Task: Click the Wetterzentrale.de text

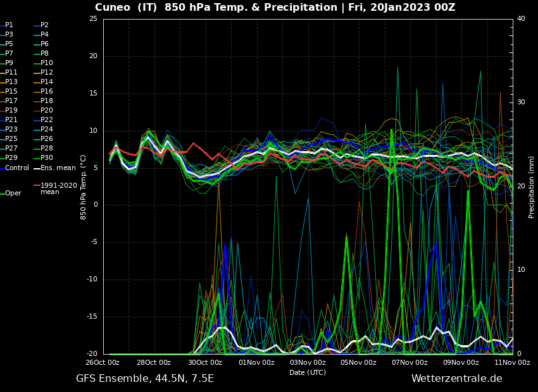Action: (456, 379)
